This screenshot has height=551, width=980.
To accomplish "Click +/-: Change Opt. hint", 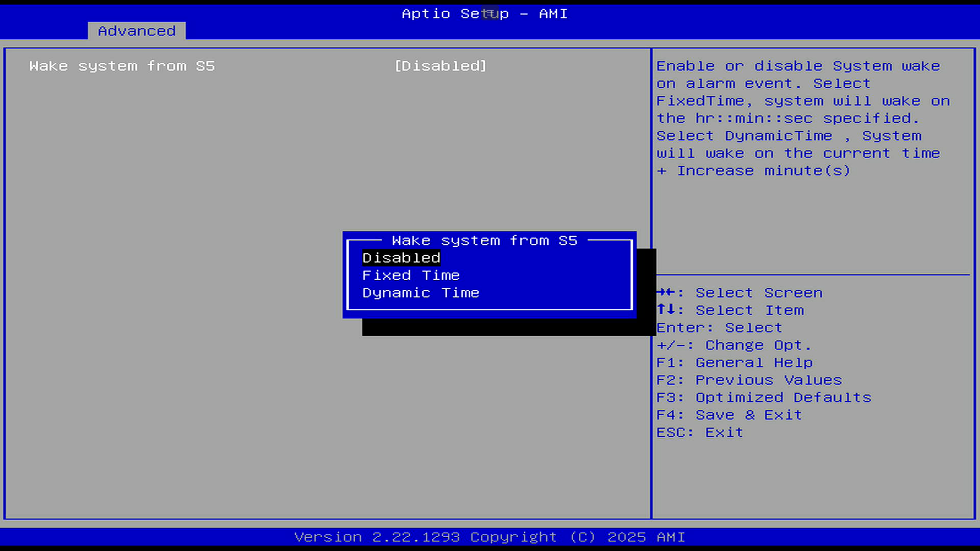I will (733, 345).
